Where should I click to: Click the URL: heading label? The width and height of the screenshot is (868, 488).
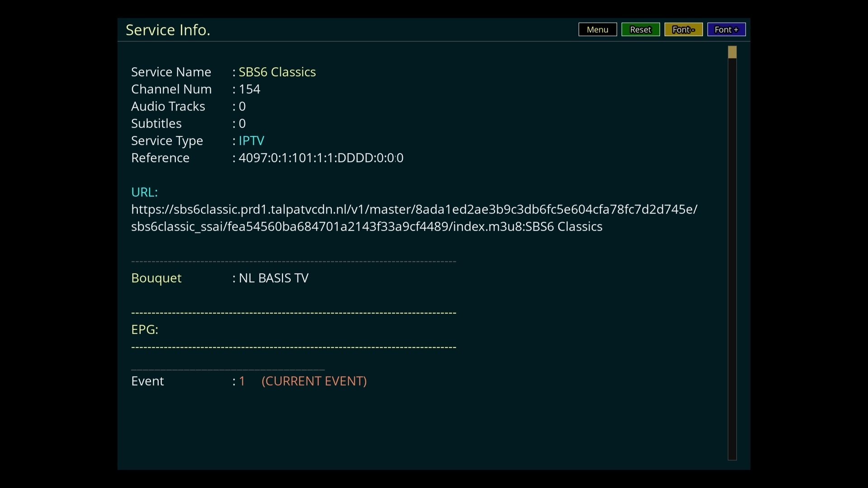tap(144, 192)
